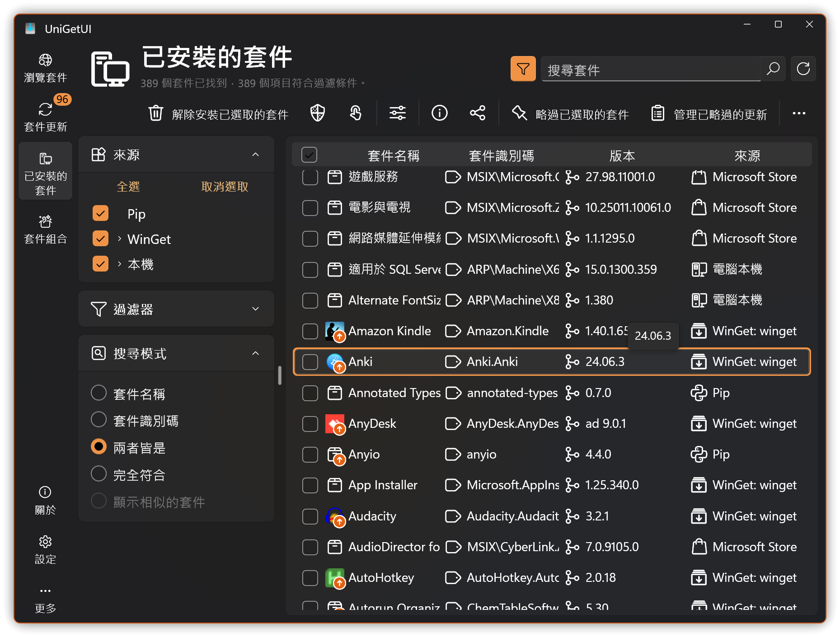Sort by 套件名稱 column header
This screenshot has height=637, width=840.
pyautogui.click(x=393, y=156)
